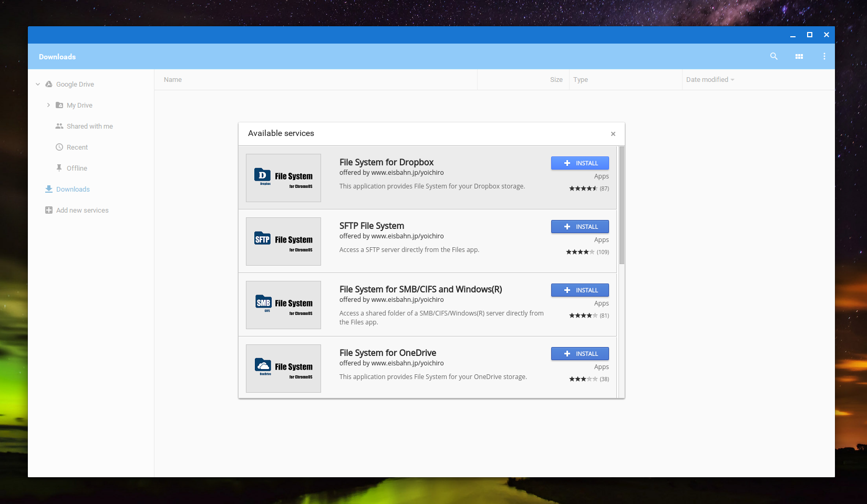The image size is (867, 504).
Task: Switch to thumbnail grid view
Action: pyautogui.click(x=799, y=56)
